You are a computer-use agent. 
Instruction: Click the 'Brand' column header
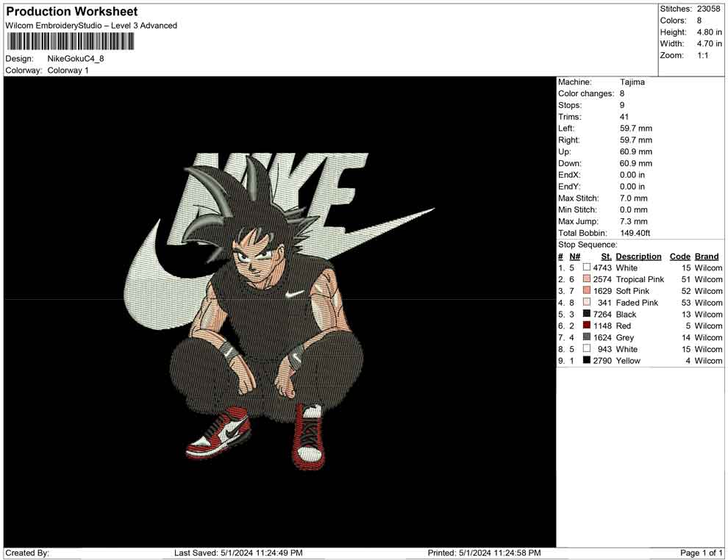707,256
